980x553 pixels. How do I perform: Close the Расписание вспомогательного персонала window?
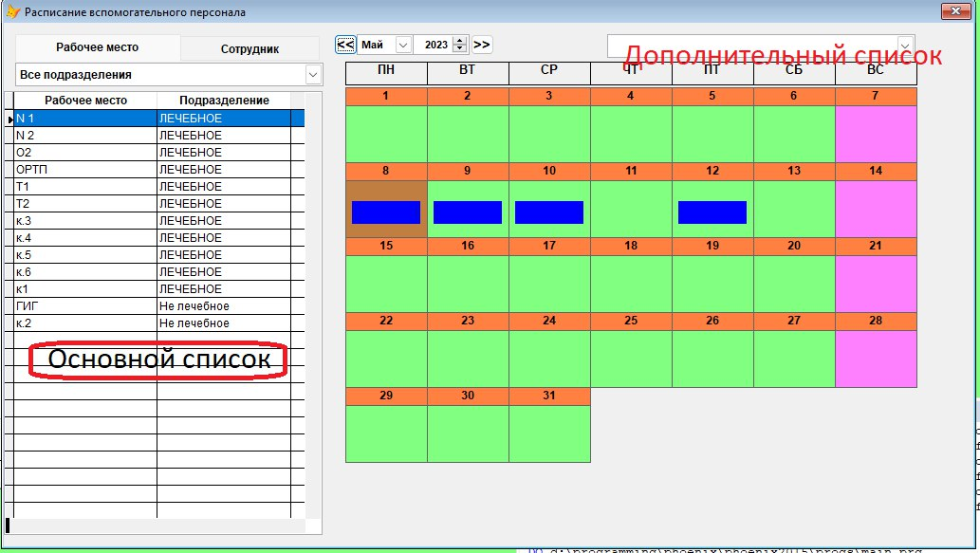[952, 11]
